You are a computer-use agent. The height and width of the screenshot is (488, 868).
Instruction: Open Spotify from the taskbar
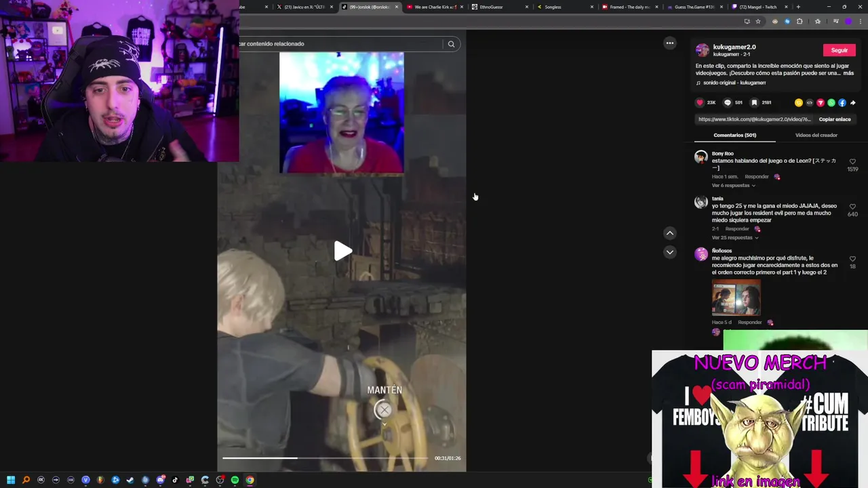235,480
